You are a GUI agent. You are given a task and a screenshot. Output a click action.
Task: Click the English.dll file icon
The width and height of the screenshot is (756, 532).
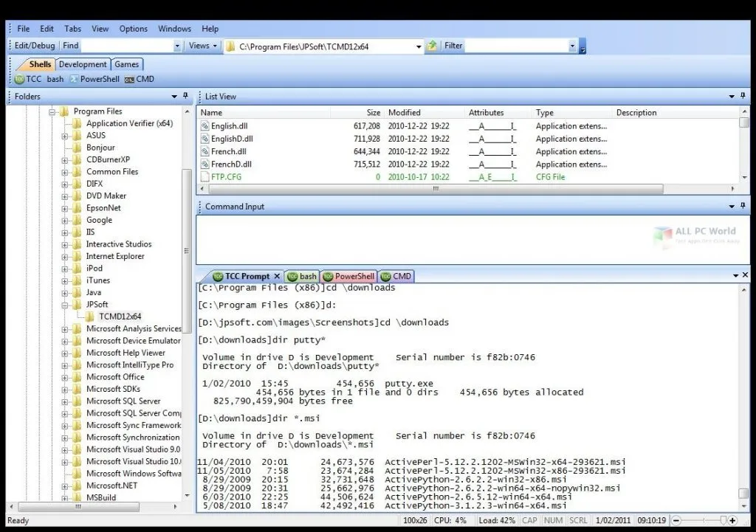pyautogui.click(x=205, y=126)
